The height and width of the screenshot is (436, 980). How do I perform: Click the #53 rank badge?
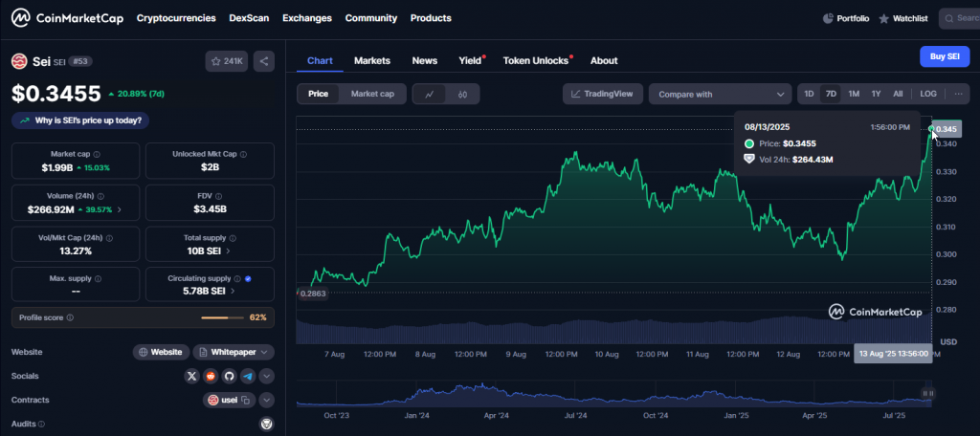tap(79, 61)
